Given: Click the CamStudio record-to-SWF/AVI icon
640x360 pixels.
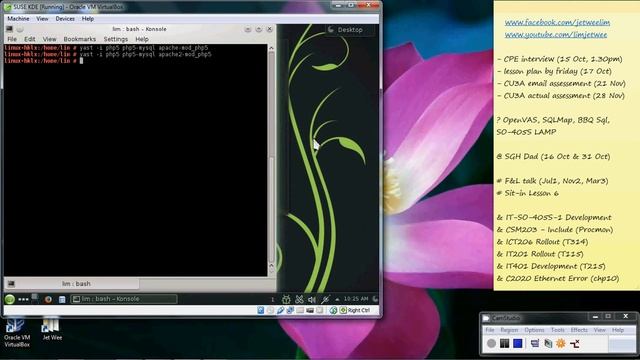Looking at the screenshot, I should (x=548, y=343).
